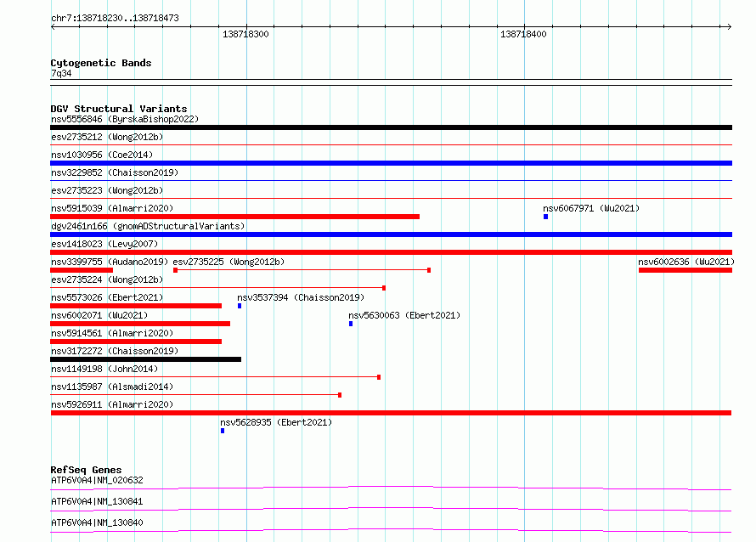Select the esv1418023 (Levy2007) label

click(104, 244)
